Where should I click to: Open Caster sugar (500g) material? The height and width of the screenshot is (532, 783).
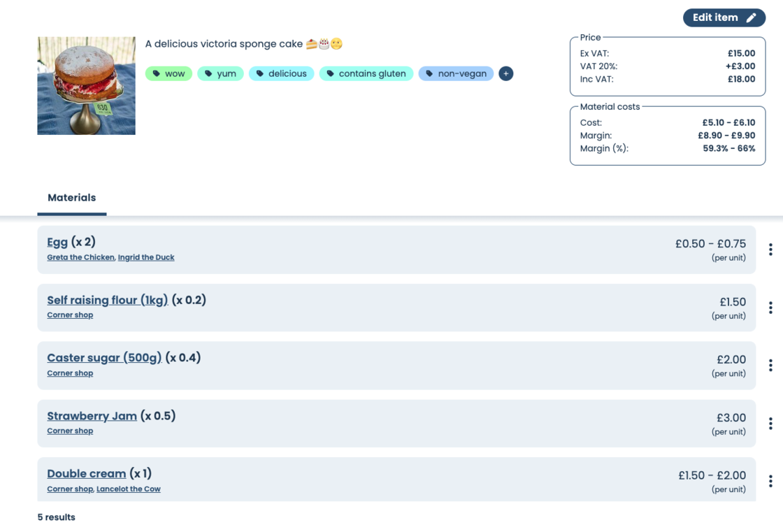pos(104,358)
